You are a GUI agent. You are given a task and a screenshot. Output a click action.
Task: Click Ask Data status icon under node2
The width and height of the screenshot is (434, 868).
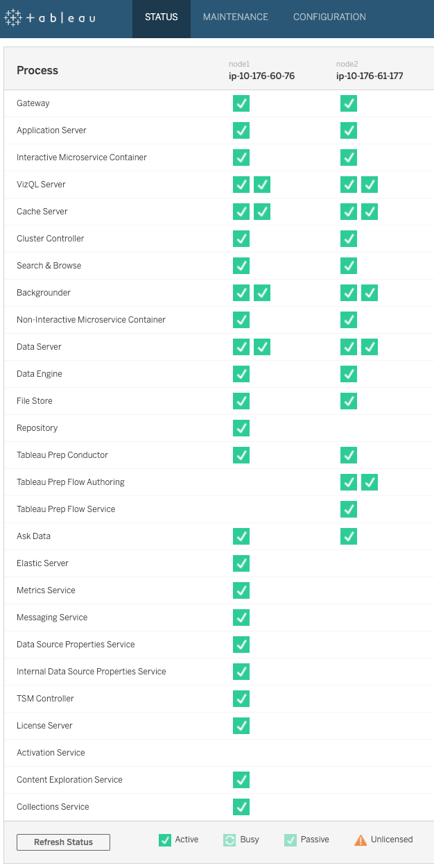[x=349, y=536]
